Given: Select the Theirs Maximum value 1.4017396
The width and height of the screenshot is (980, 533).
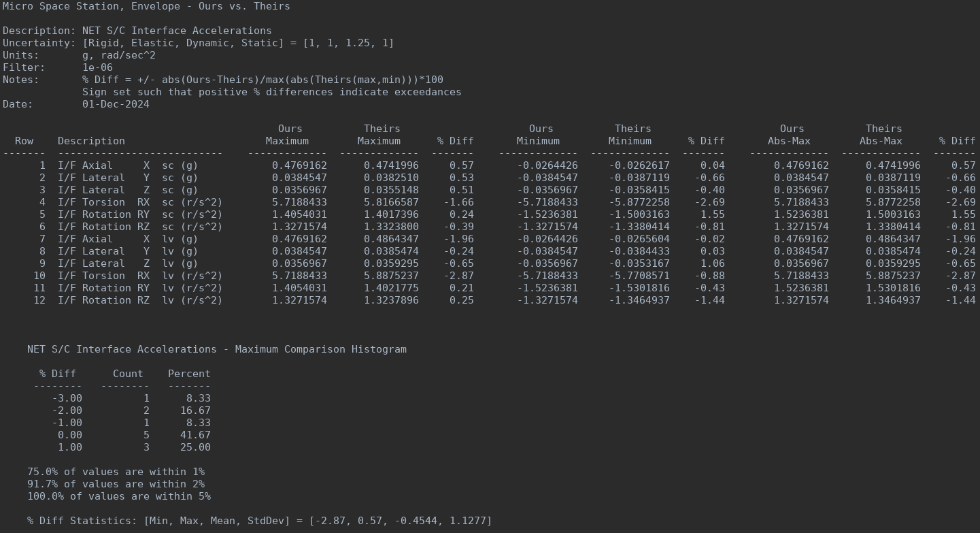Looking at the screenshot, I should click(x=391, y=214).
